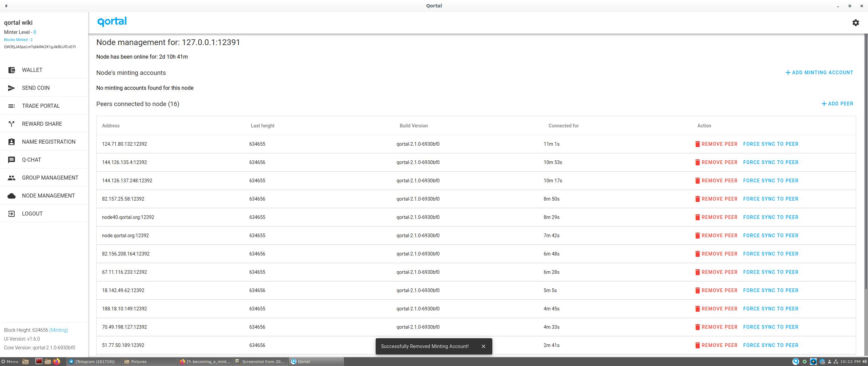
Task: Click trash icon for peer 144.126.135.4:12392
Action: tap(697, 162)
